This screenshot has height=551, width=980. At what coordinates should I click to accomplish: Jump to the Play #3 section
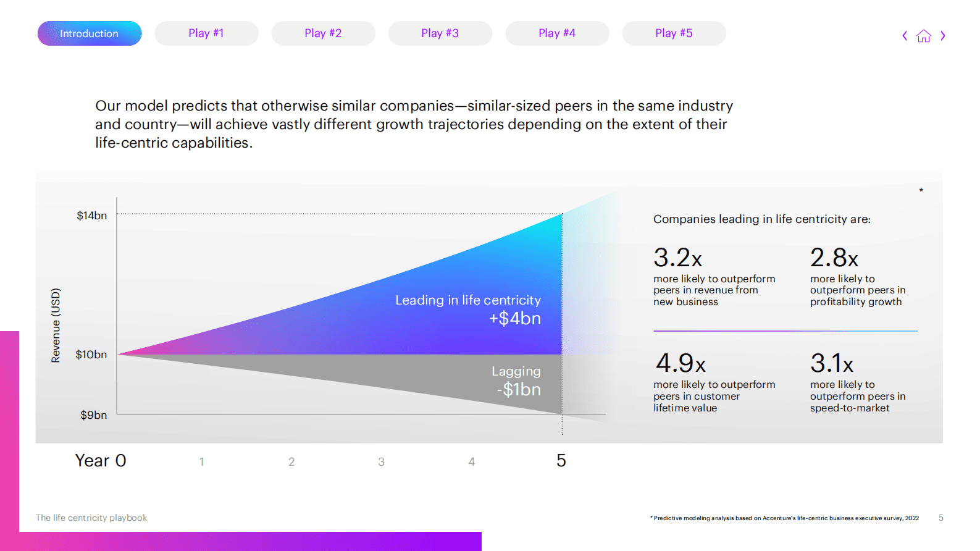click(x=440, y=33)
